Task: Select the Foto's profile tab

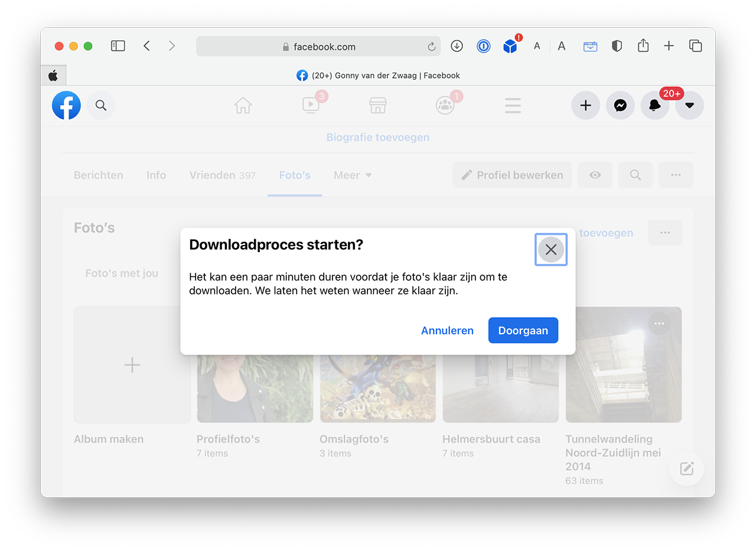Action: (x=295, y=175)
